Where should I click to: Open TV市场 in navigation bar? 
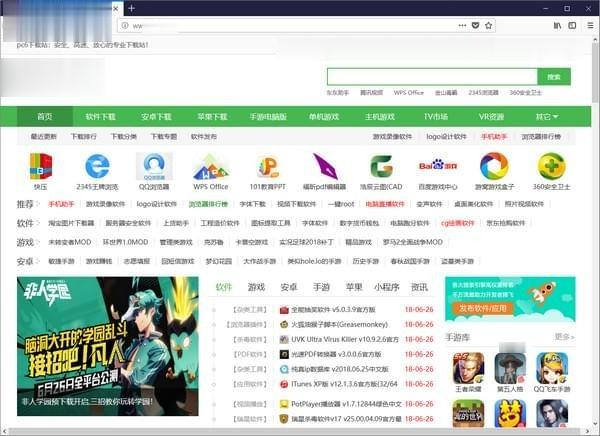point(435,116)
